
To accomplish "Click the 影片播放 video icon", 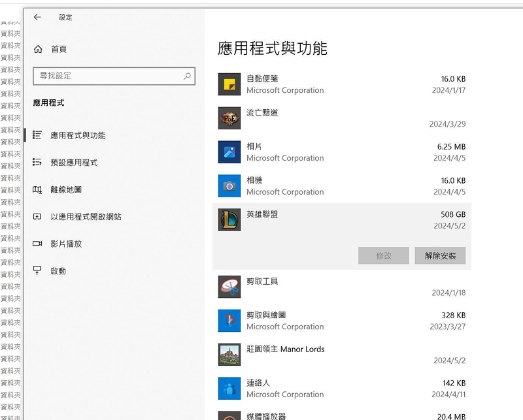I will [37, 244].
